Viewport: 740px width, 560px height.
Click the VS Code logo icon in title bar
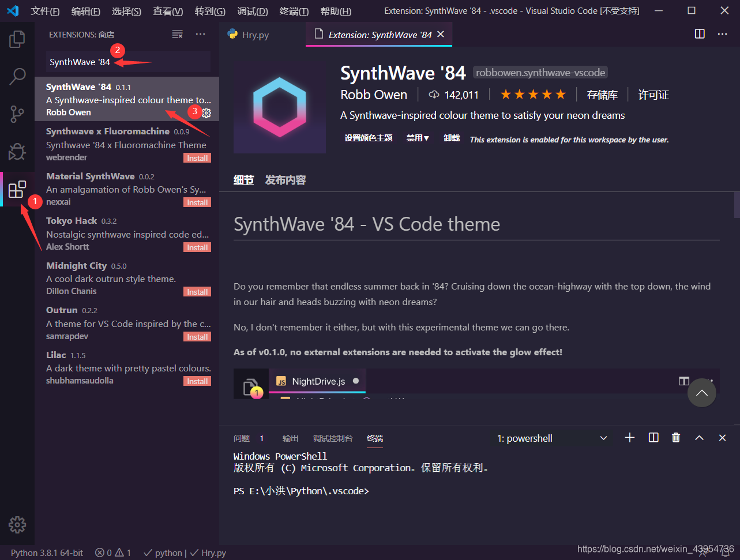[13, 11]
